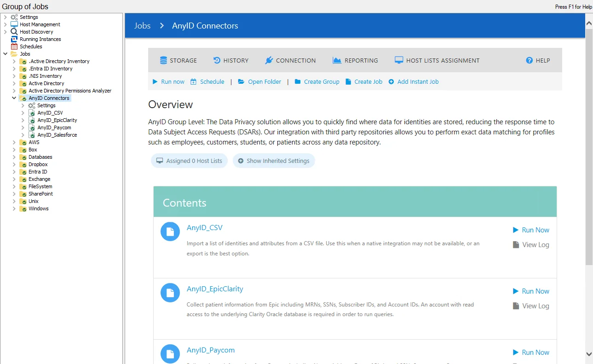Expand the Exchange group node
The height and width of the screenshot is (364, 593).
click(x=14, y=179)
